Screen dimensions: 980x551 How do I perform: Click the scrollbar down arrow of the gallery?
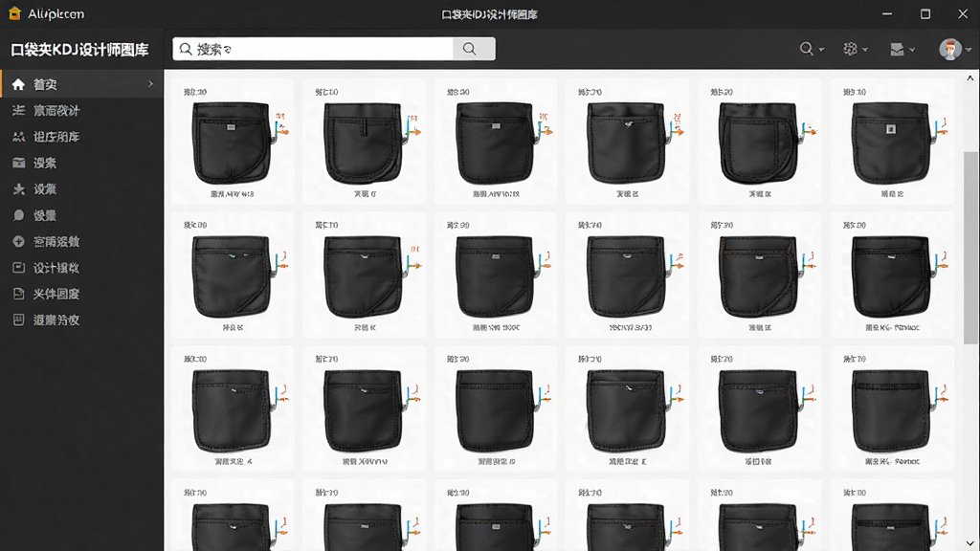(x=970, y=543)
